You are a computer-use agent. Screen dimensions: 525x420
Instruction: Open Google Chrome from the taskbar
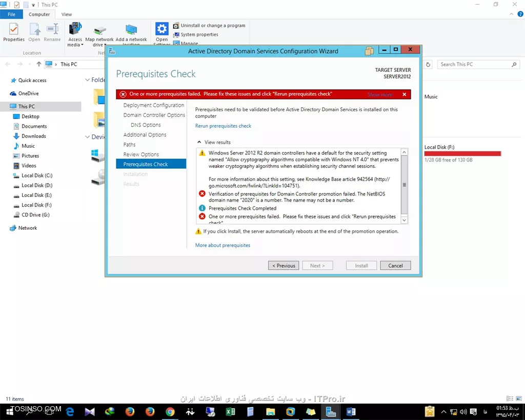click(170, 412)
